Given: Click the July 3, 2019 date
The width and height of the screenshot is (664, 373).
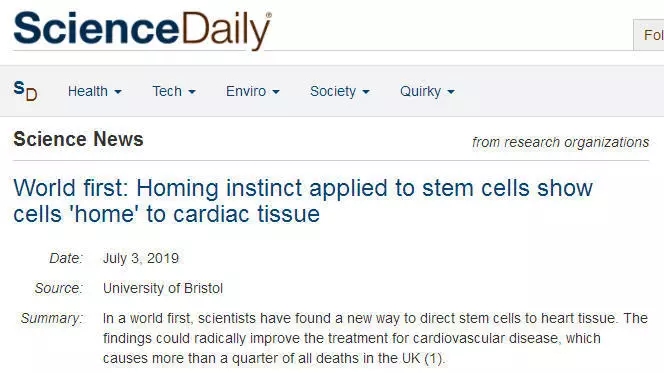Looking at the screenshot, I should click(x=141, y=258).
